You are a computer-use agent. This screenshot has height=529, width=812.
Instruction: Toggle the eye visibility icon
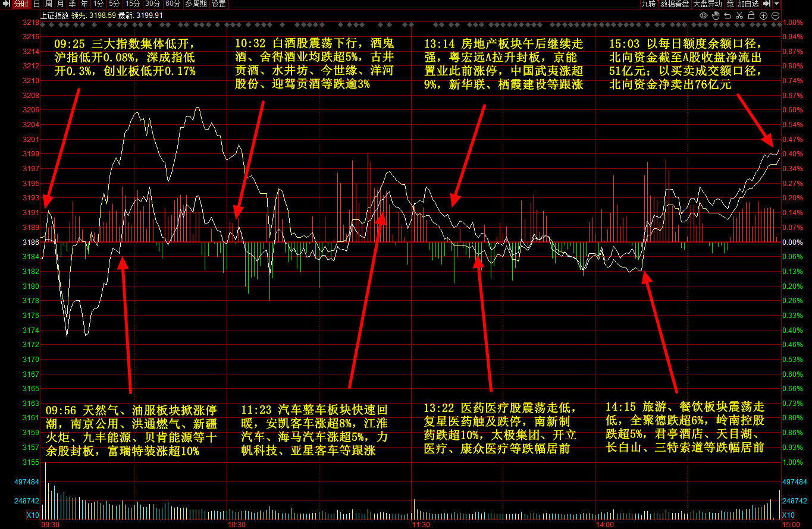click(704, 15)
